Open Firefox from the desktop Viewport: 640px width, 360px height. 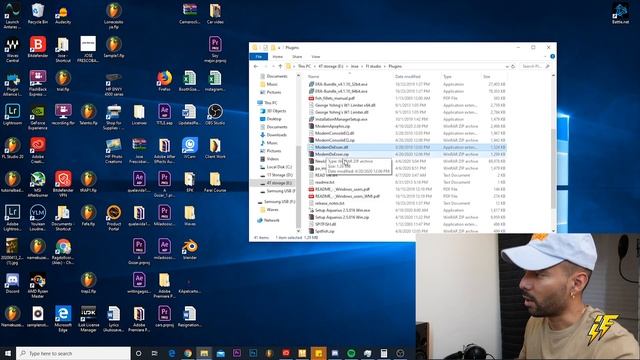pos(164,80)
